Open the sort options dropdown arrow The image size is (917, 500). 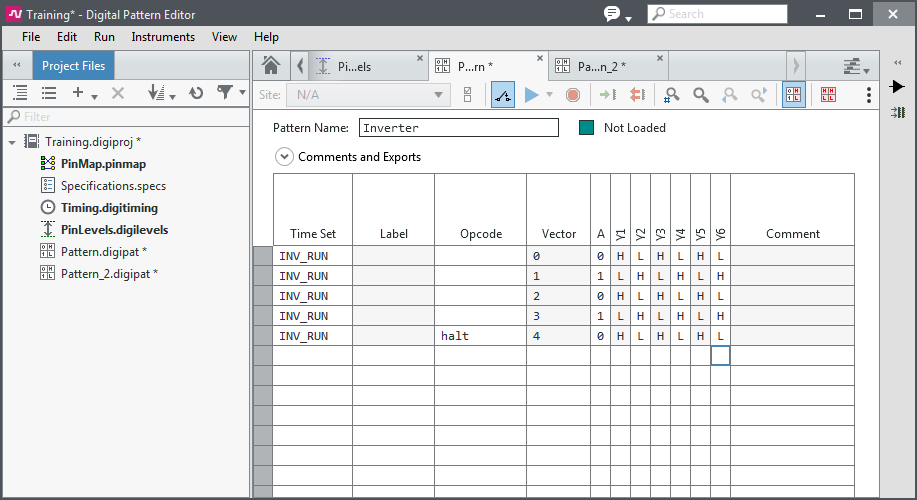tap(173, 96)
